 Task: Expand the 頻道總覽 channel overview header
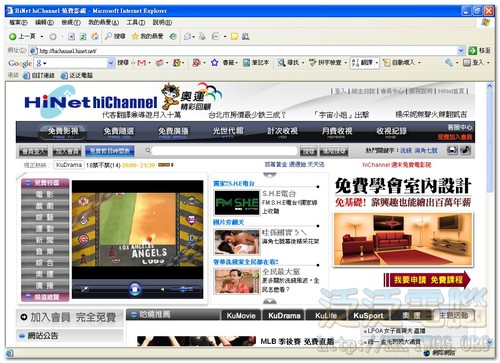45,297
